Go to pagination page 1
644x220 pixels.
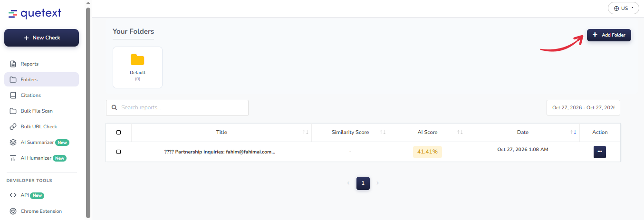click(363, 183)
